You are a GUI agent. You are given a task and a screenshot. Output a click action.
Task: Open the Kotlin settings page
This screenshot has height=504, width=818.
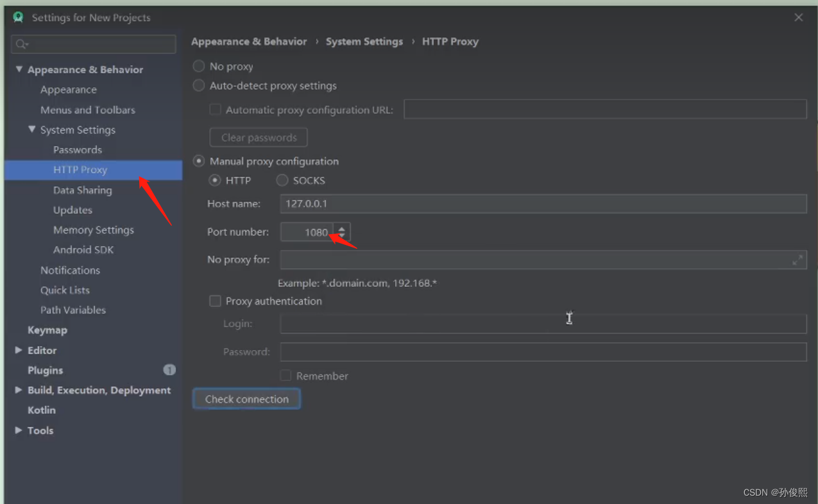point(42,410)
